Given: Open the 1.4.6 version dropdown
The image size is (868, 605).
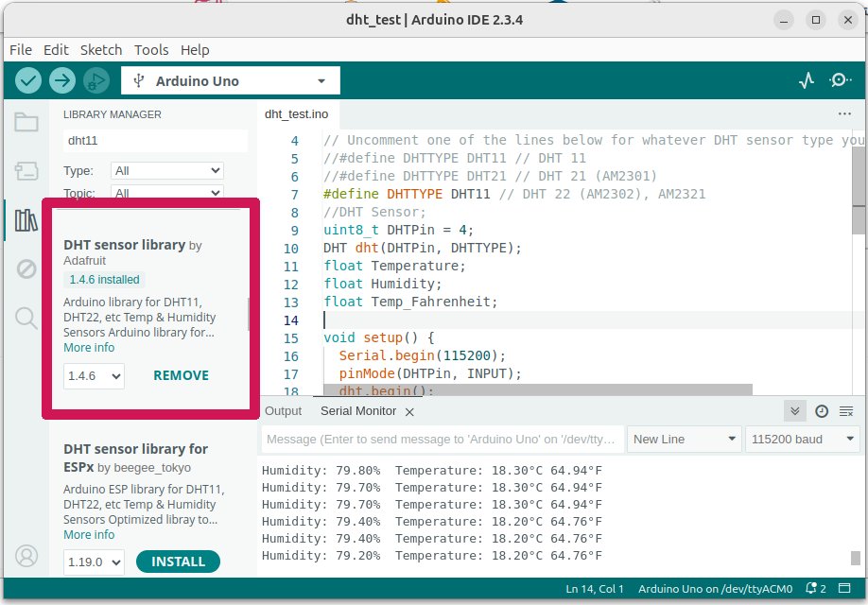Looking at the screenshot, I should tap(94, 376).
